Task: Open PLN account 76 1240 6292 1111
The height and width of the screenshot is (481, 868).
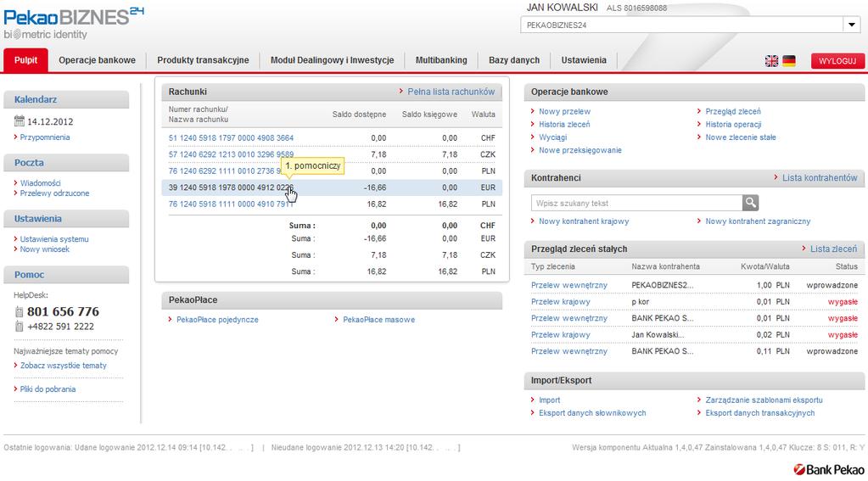Action: point(225,171)
